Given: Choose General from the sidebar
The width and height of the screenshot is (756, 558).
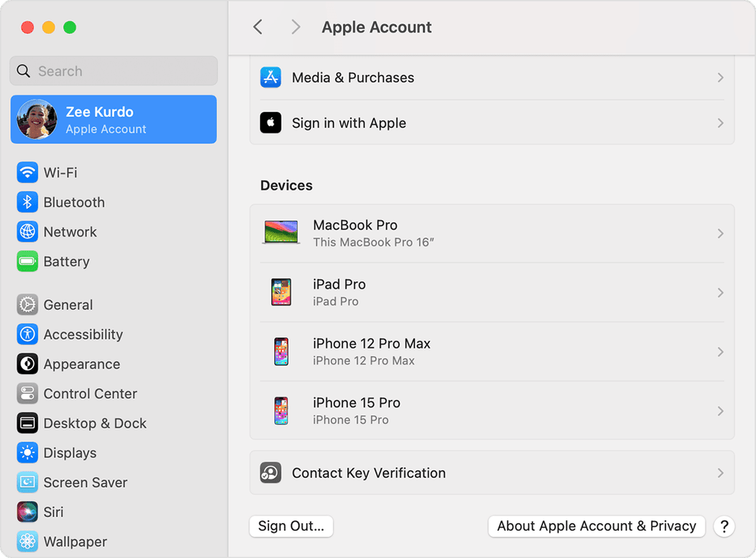Looking at the screenshot, I should tap(28, 305).
